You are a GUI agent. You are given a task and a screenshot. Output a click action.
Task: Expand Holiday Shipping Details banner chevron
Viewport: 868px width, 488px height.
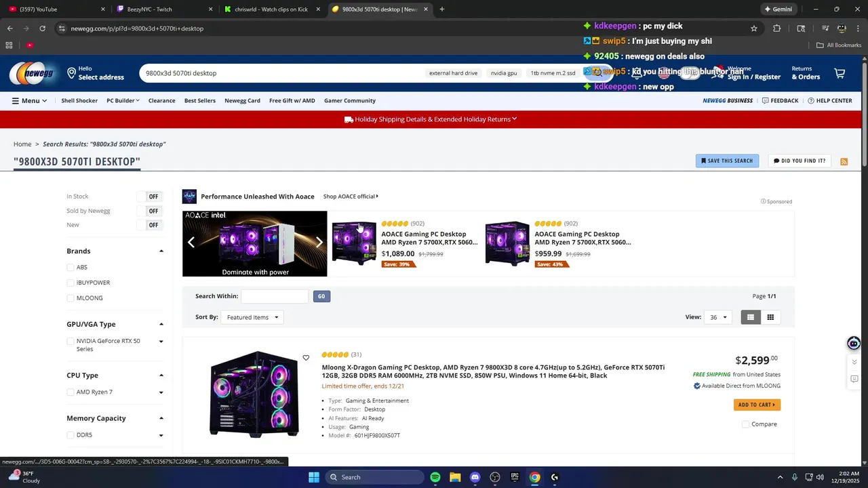515,119
